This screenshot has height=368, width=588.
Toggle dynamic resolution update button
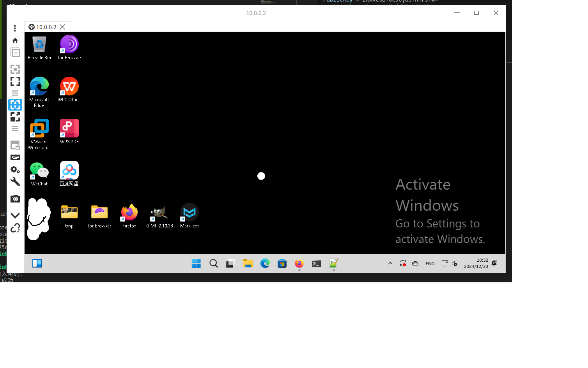(15, 105)
